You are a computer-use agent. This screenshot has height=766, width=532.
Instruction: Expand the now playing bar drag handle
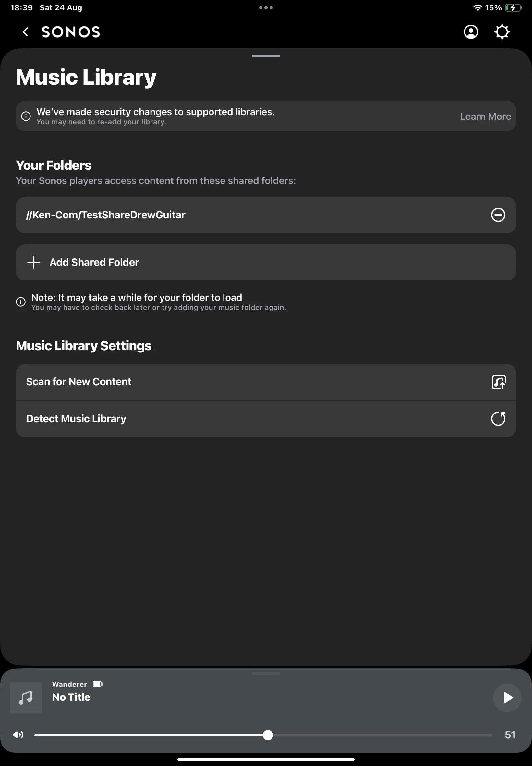coord(266,673)
